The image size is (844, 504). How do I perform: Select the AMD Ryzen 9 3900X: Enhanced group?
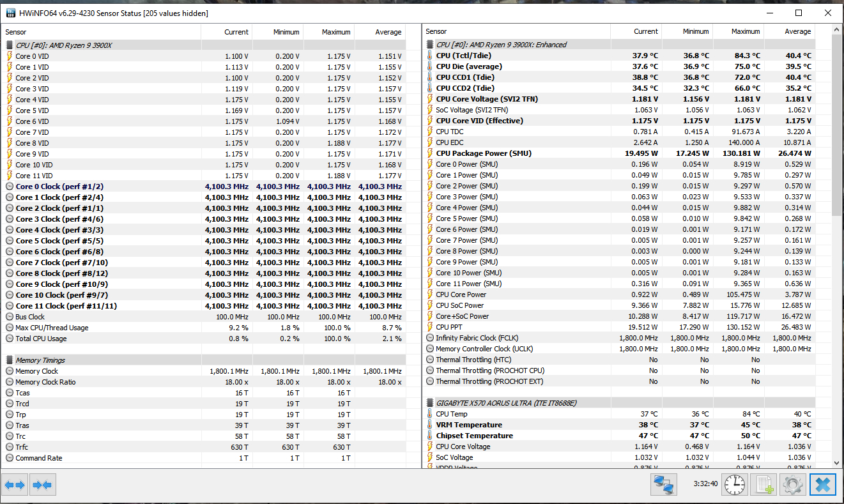pyautogui.click(x=619, y=45)
